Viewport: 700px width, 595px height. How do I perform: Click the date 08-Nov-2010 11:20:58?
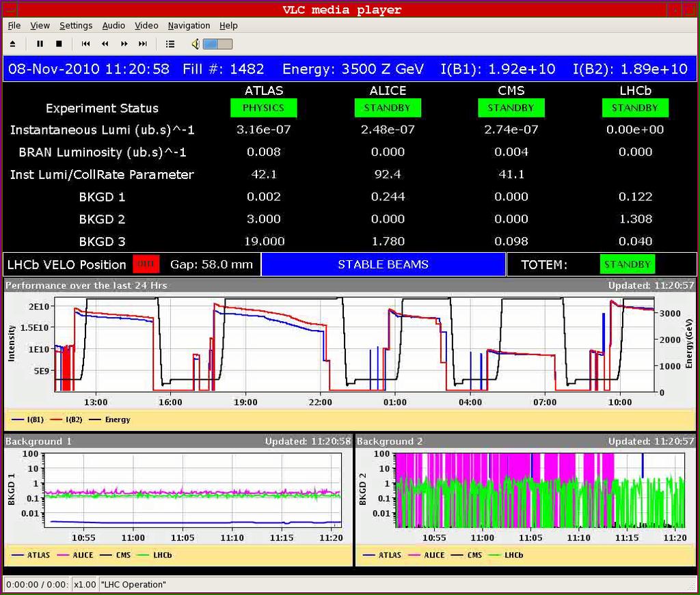89,69
